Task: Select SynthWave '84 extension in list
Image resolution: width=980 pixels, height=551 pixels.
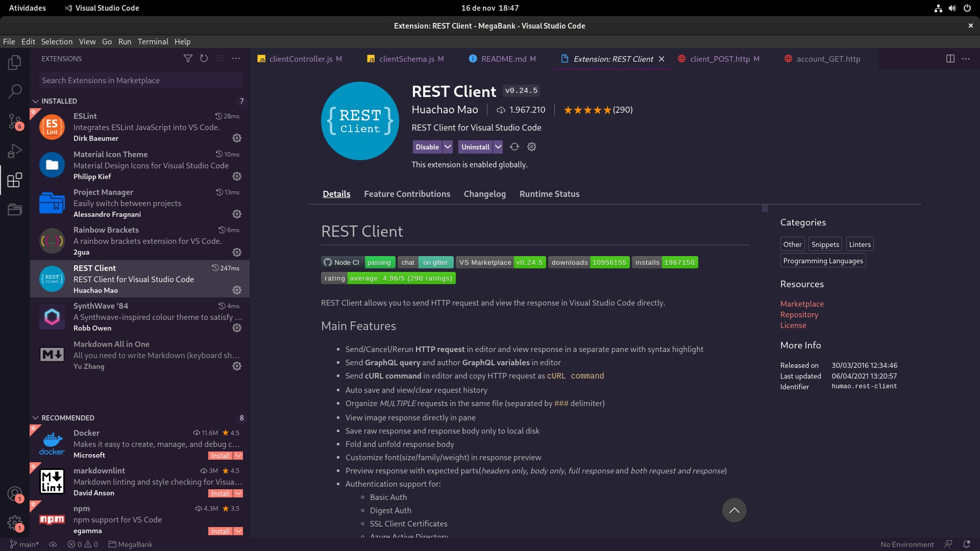Action: click(139, 317)
